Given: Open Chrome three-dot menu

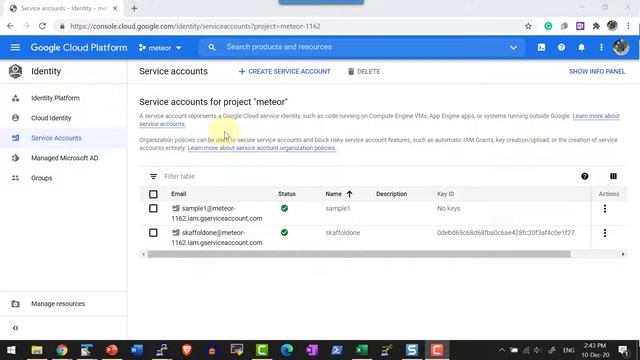Looking at the screenshot, I should point(628,26).
